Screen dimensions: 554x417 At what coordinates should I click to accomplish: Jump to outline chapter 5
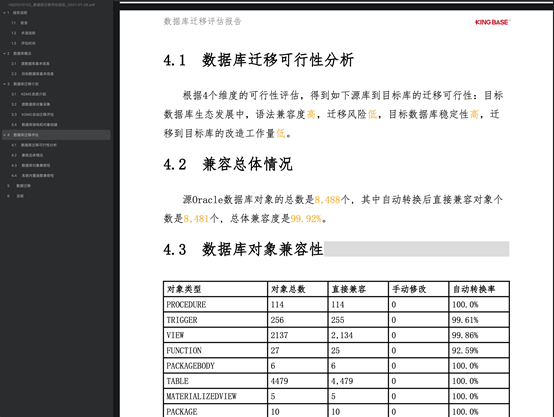click(x=19, y=186)
